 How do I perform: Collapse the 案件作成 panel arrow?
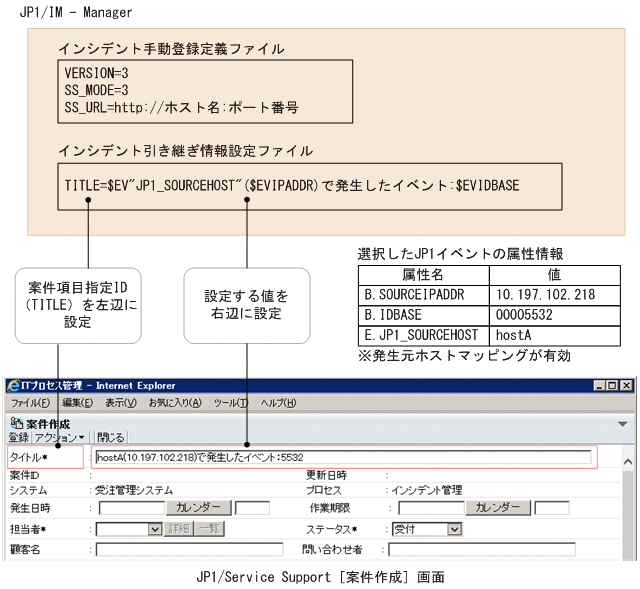pos(623,424)
